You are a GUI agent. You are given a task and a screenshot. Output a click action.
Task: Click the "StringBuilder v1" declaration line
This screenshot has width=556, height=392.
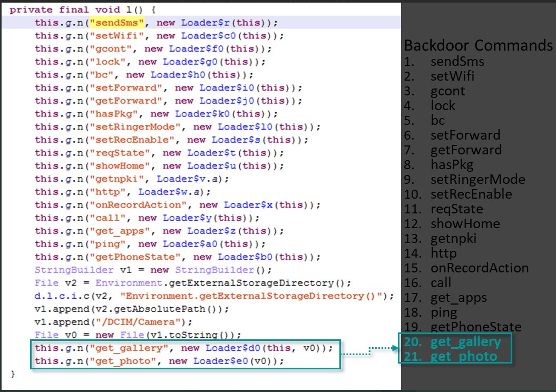(x=153, y=270)
